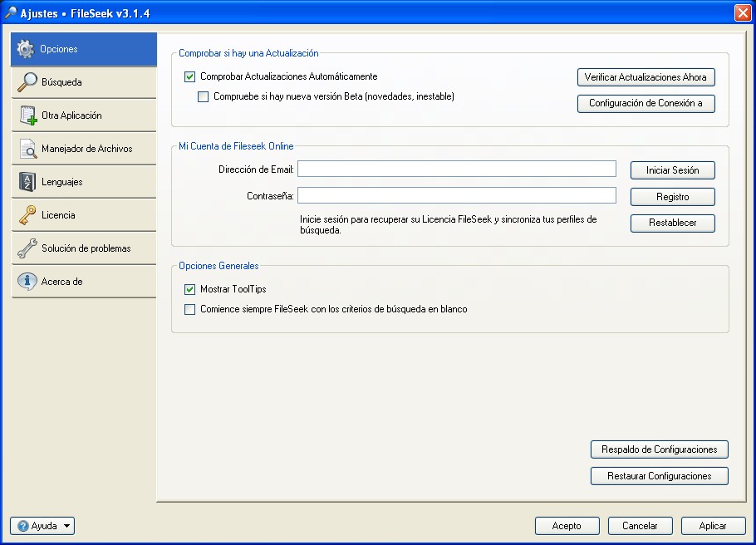756x545 pixels.
Task: Show the Licencia tab
Action: point(84,215)
